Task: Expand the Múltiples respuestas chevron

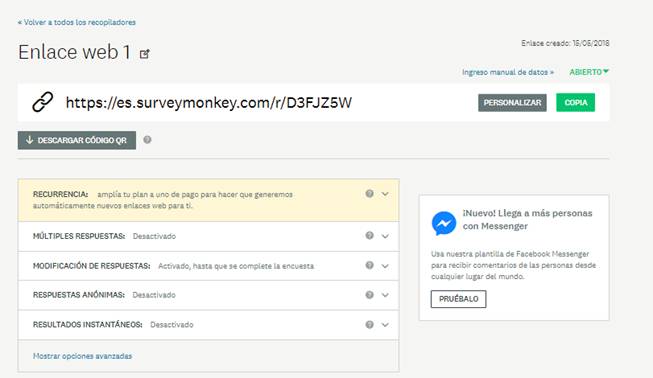Action: tap(385, 236)
